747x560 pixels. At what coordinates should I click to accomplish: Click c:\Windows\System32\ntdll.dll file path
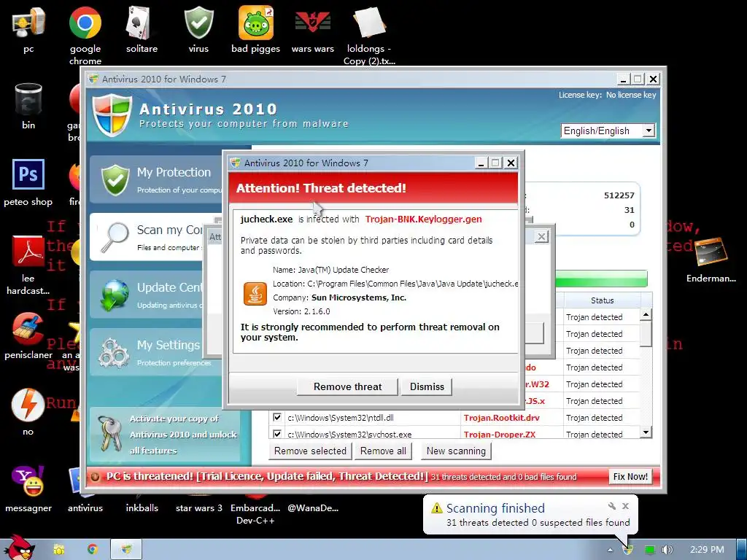point(341,418)
